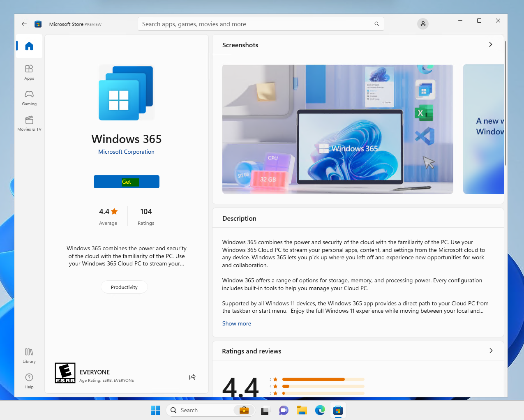Screen dimensions: 524x420
Task: Expand Ratings and reviews with chevron
Action: point(491,351)
